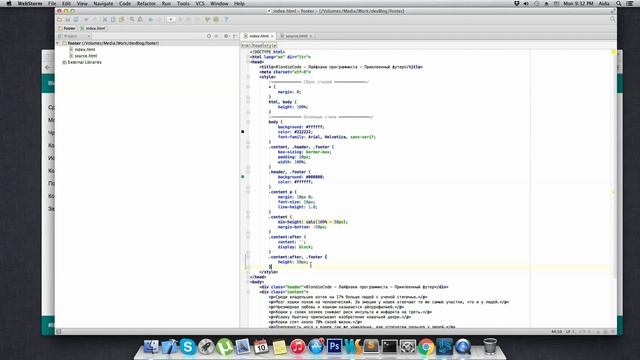Open run configuration dropdown in toolbar
Viewport: 640px width, 360px height.
(x=171, y=19)
